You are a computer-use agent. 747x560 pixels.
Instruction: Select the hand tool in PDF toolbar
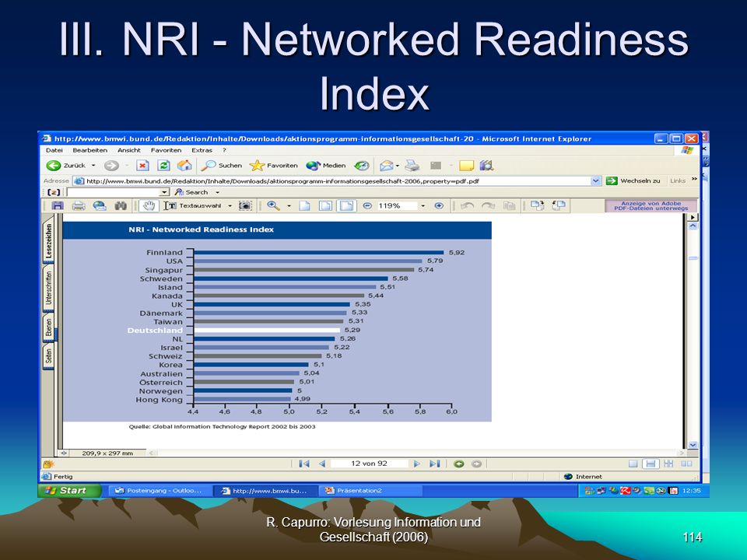(149, 205)
